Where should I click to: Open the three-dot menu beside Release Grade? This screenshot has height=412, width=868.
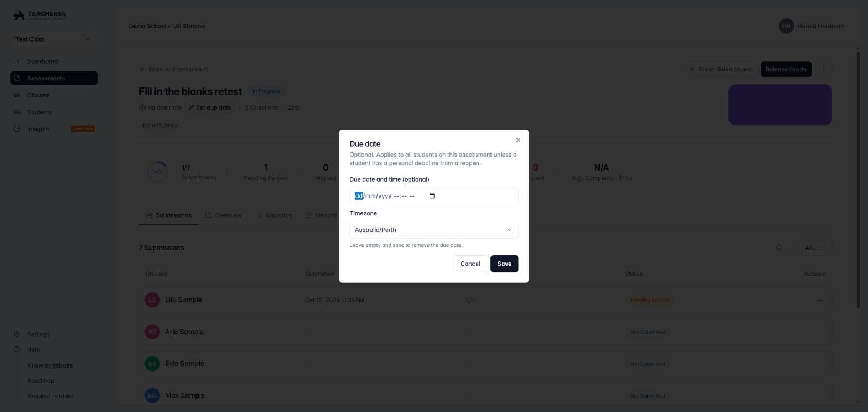coord(823,69)
